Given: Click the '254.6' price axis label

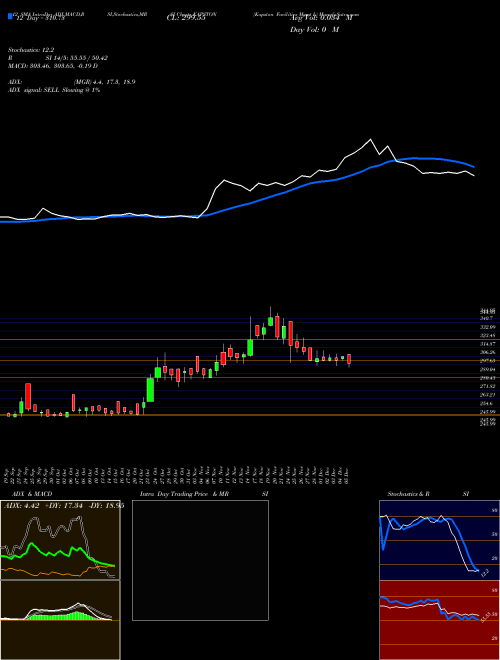Looking at the screenshot, I should tap(487, 403).
